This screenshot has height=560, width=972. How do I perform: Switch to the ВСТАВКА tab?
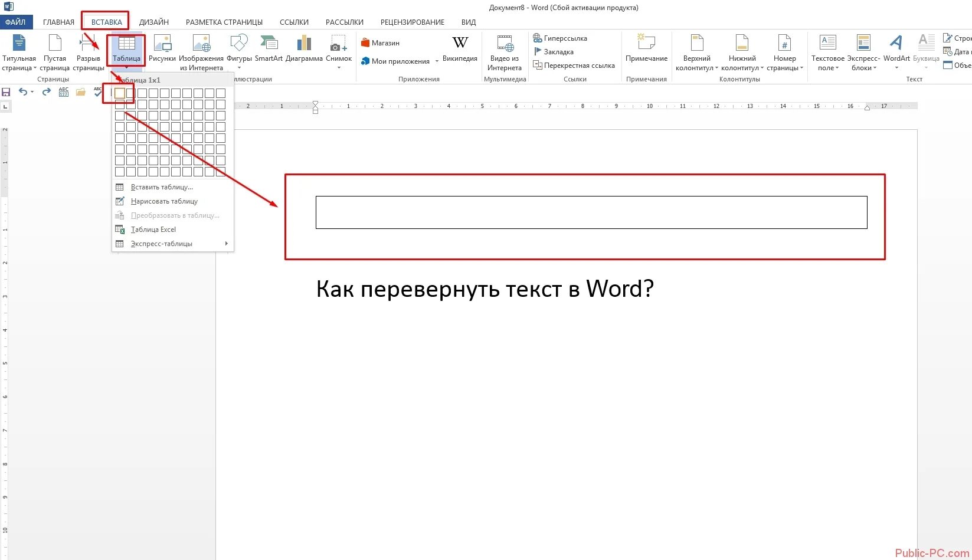tap(107, 22)
